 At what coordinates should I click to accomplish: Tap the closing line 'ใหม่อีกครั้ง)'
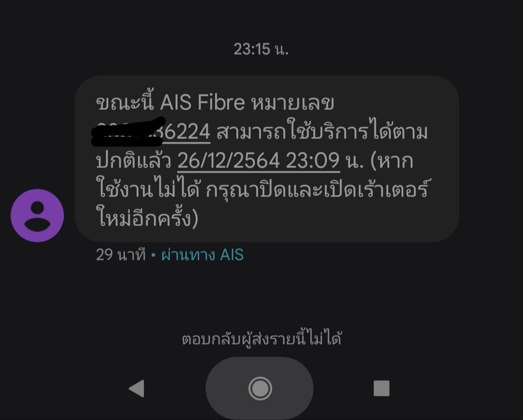coord(147,217)
